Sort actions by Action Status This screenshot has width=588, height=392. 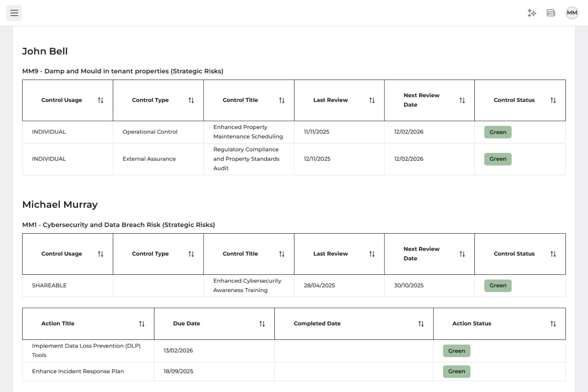(553, 324)
